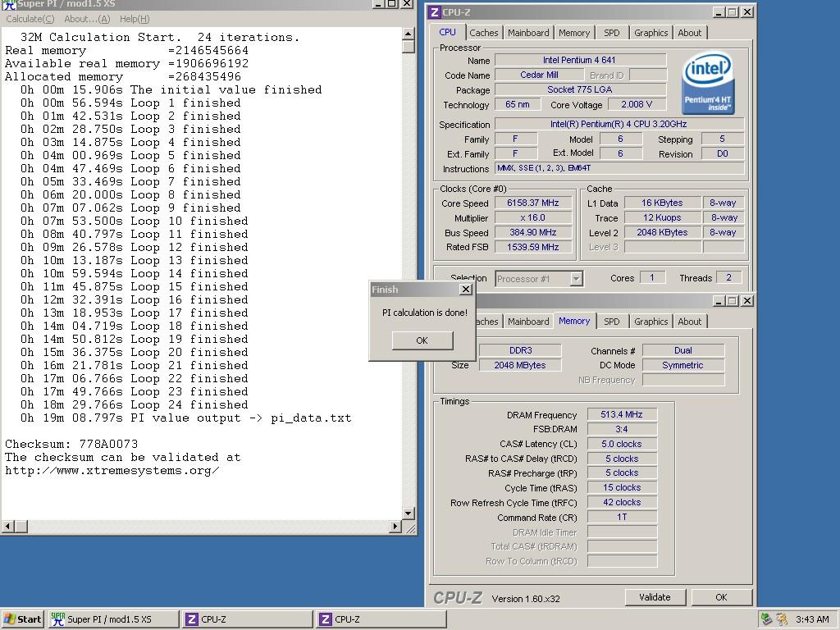Click the FSB:DRAM 3:4 value

[x=622, y=429]
